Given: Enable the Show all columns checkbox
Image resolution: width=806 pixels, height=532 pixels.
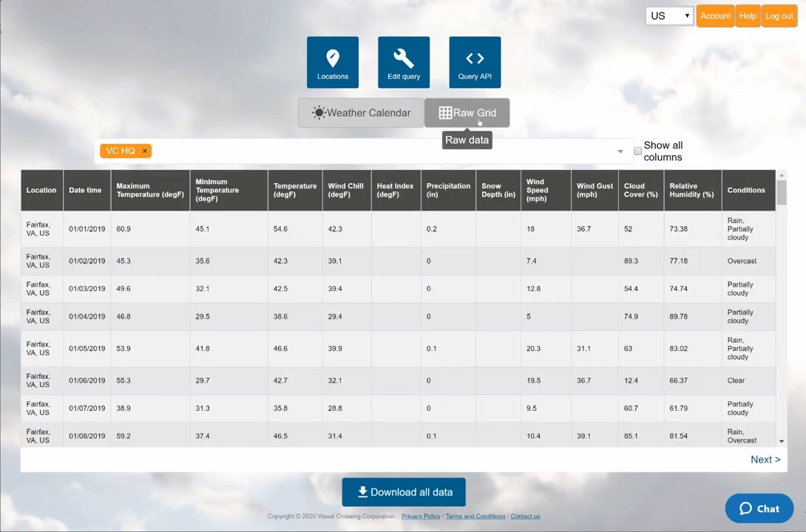Looking at the screenshot, I should click(637, 151).
